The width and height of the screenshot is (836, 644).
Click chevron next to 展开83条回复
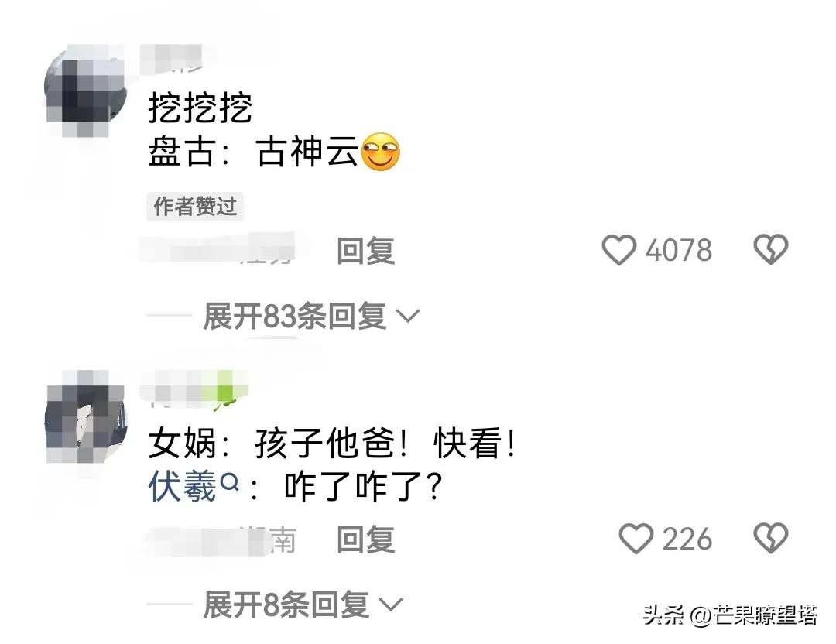409,316
